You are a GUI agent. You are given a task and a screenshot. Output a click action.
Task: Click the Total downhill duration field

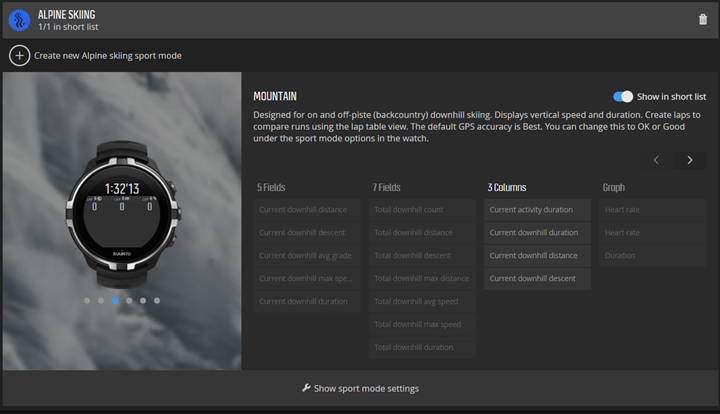[422, 347]
